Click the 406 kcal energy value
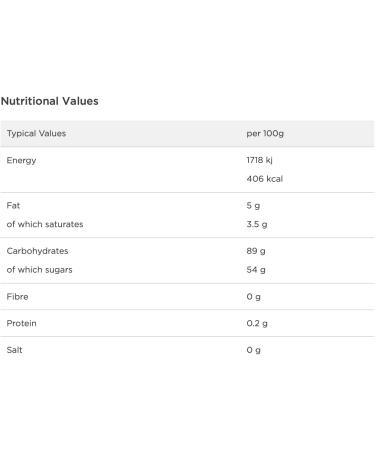 pyautogui.click(x=265, y=179)
